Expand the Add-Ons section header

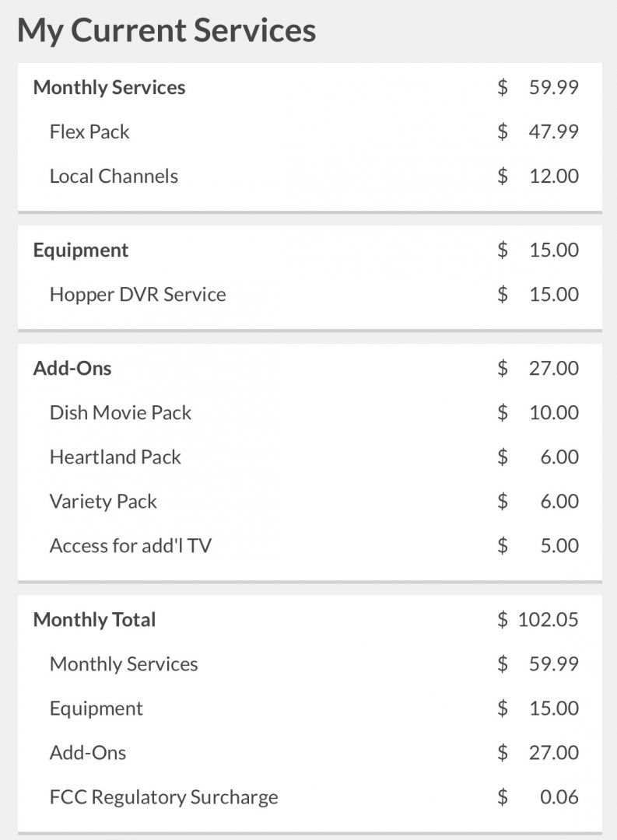pyautogui.click(x=310, y=369)
